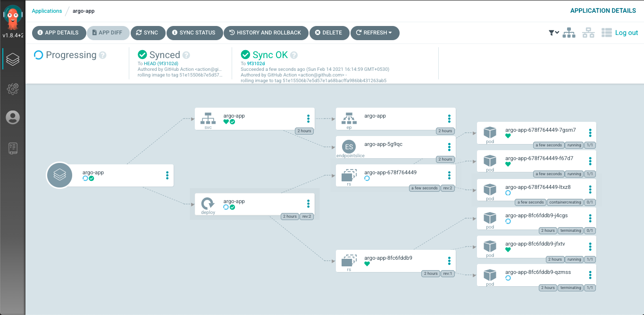Image resolution: width=644 pixels, height=315 pixels.
Task: Click the Progressing health status text
Action: click(x=71, y=55)
